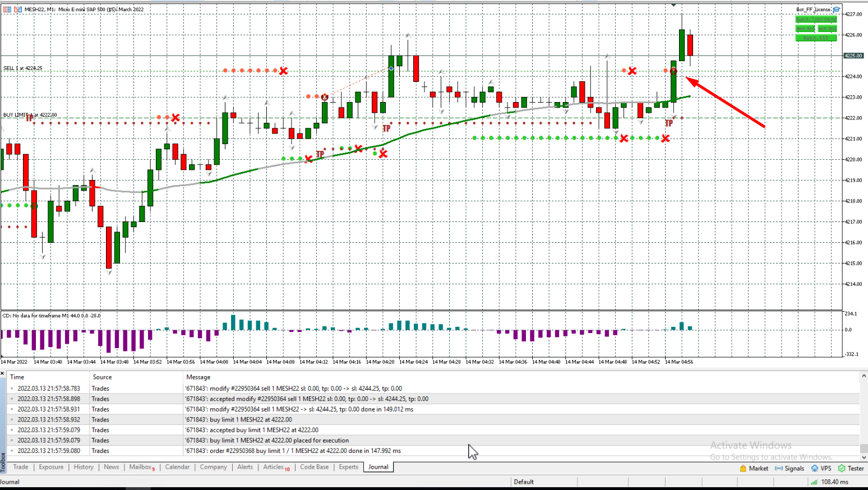Click the Bot_FF_License graduation cap icon

[x=837, y=10]
